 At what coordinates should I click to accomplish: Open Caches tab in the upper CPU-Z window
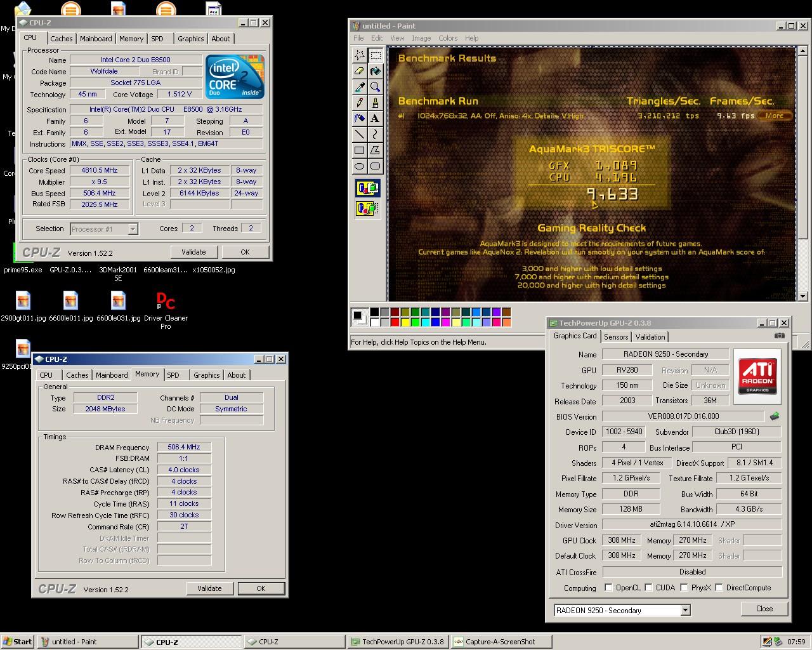[x=62, y=39]
